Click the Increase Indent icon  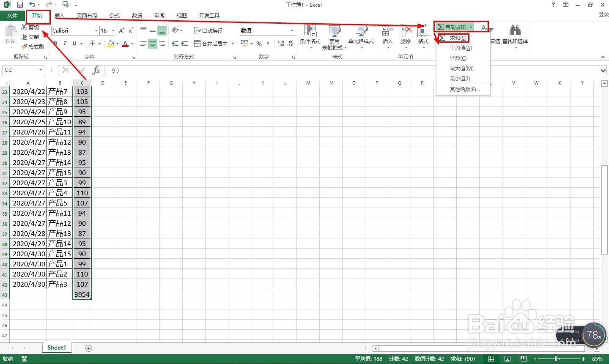click(x=185, y=44)
